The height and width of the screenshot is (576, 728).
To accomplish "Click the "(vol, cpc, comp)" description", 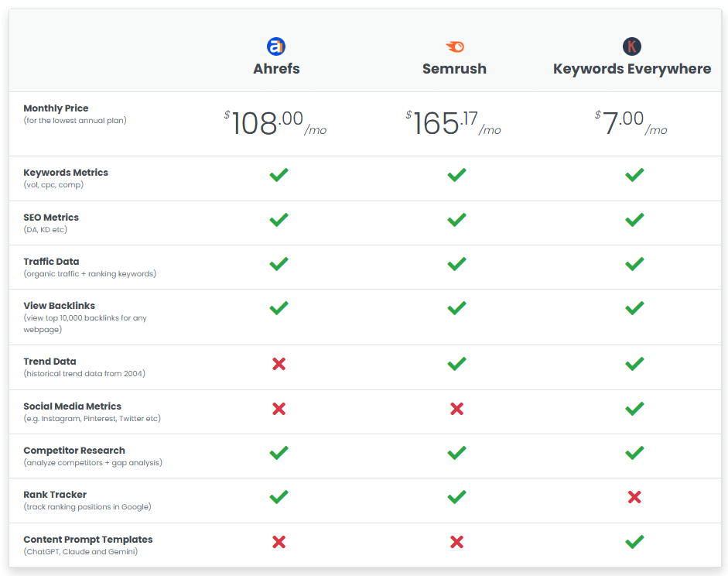I will point(53,184).
